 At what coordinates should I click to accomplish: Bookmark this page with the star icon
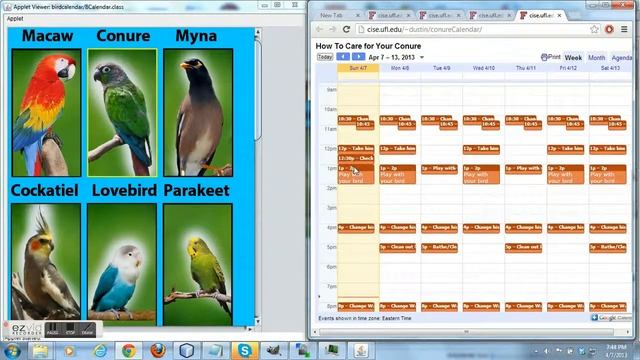click(x=594, y=29)
